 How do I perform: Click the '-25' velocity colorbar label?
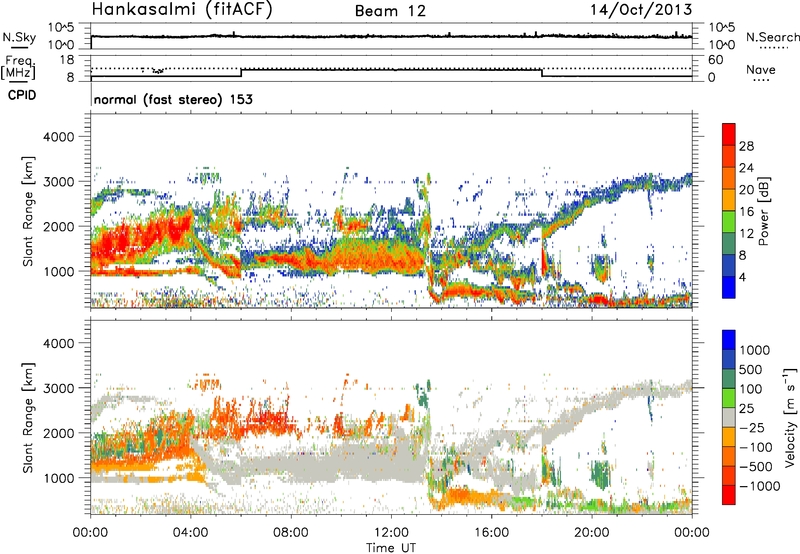point(752,427)
